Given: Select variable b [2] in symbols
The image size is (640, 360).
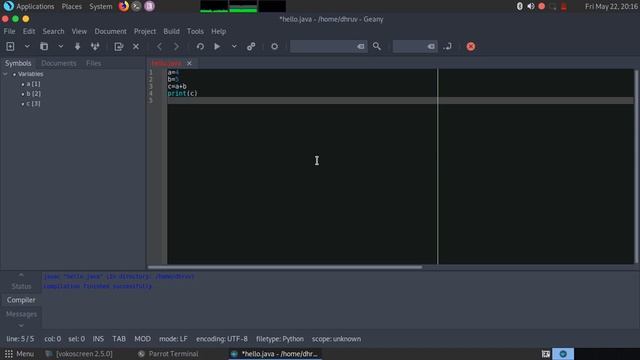Looking at the screenshot, I should (33, 94).
